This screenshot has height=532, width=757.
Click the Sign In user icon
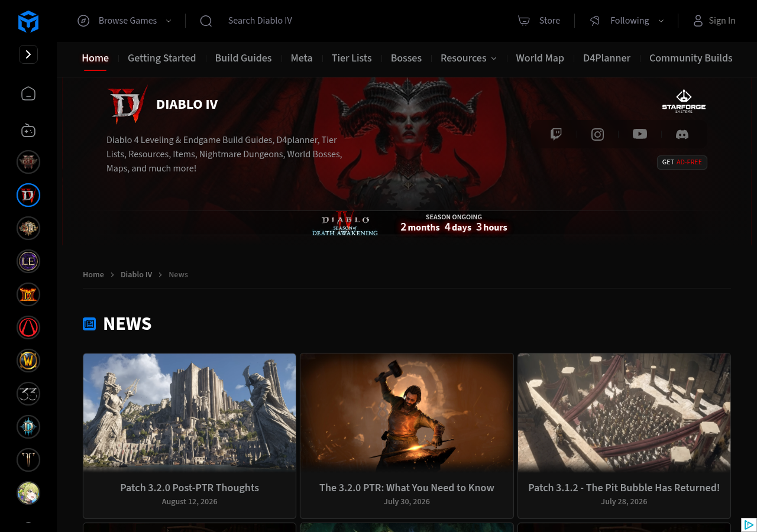[698, 21]
